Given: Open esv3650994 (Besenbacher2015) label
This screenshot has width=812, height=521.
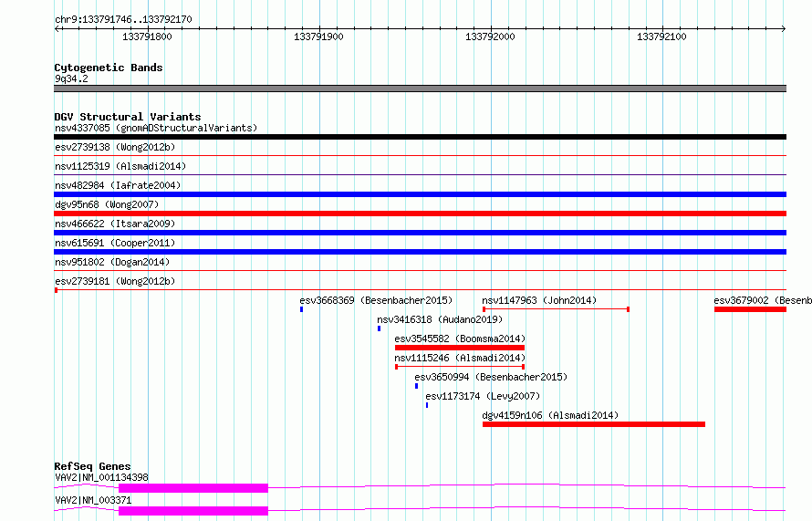Looking at the screenshot, I should point(491,377).
